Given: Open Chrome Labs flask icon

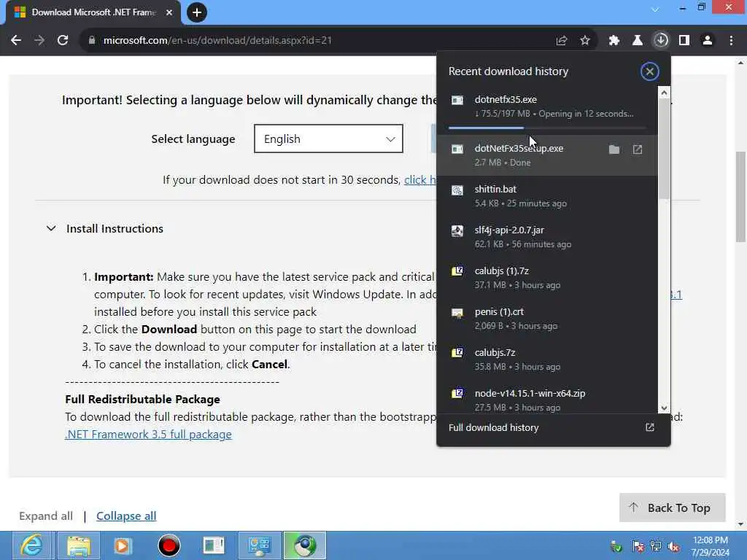Looking at the screenshot, I should point(637,41).
